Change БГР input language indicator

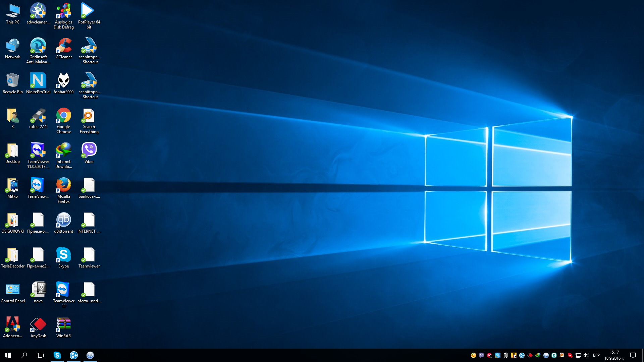[596, 355]
